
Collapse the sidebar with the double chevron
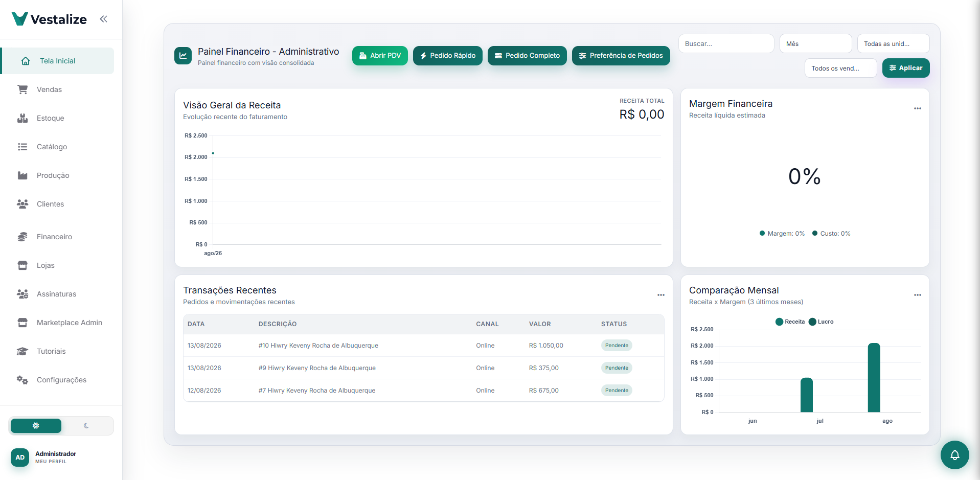pos(104,19)
